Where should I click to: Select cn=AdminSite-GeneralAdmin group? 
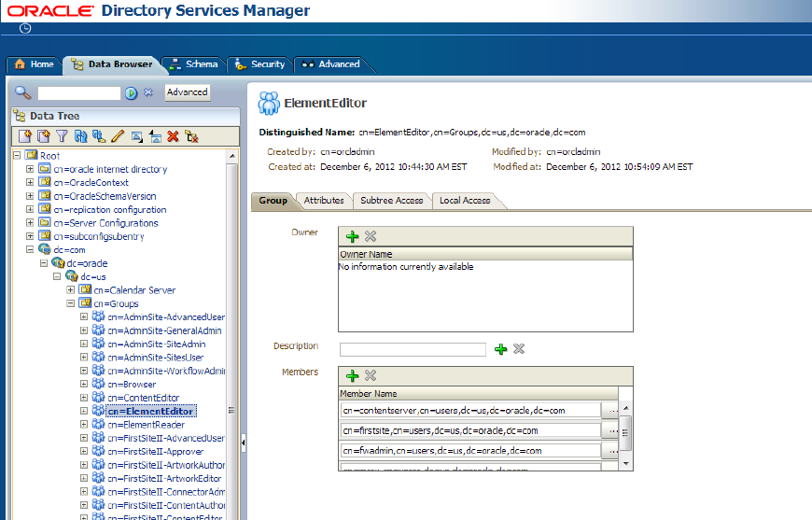(x=164, y=330)
